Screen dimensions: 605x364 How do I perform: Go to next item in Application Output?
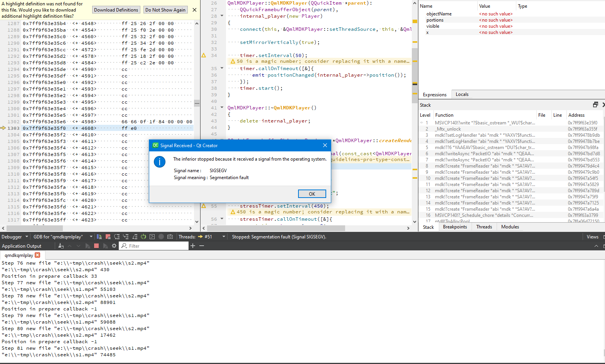[x=78, y=246]
